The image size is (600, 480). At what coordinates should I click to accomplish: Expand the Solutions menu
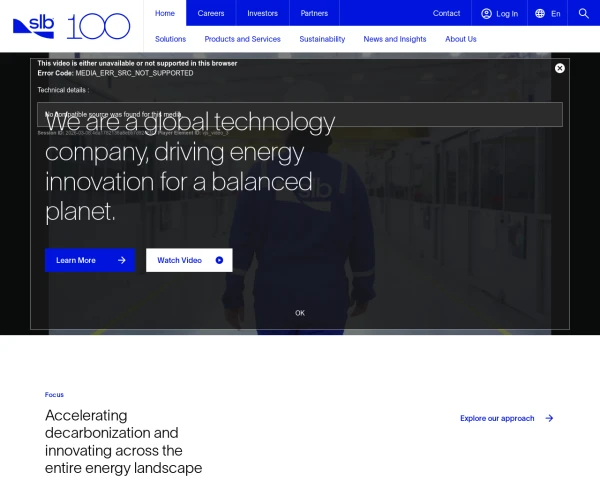pyautogui.click(x=170, y=39)
